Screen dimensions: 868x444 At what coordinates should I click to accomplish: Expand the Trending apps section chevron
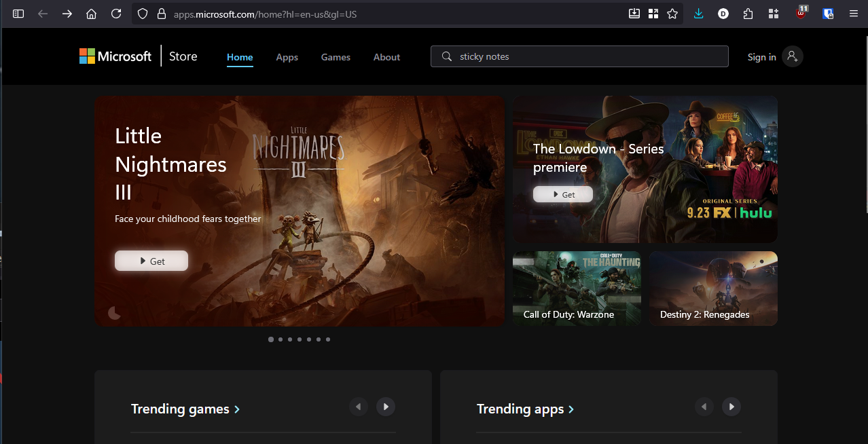(571, 409)
